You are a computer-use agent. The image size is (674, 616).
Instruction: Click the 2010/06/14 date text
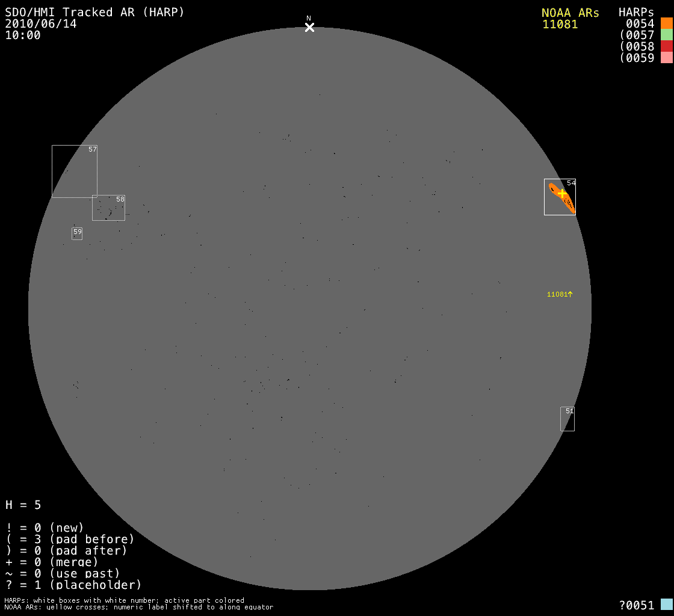pyautogui.click(x=41, y=23)
